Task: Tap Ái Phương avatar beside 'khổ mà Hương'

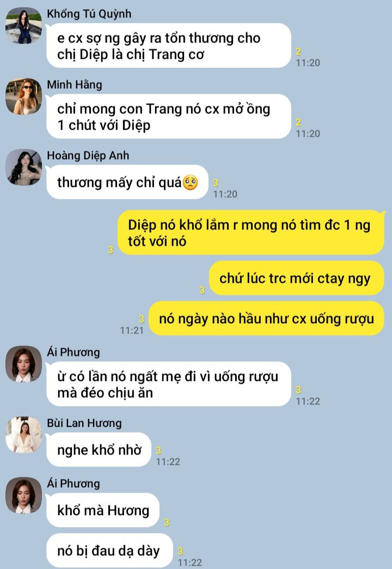Action: [23, 495]
